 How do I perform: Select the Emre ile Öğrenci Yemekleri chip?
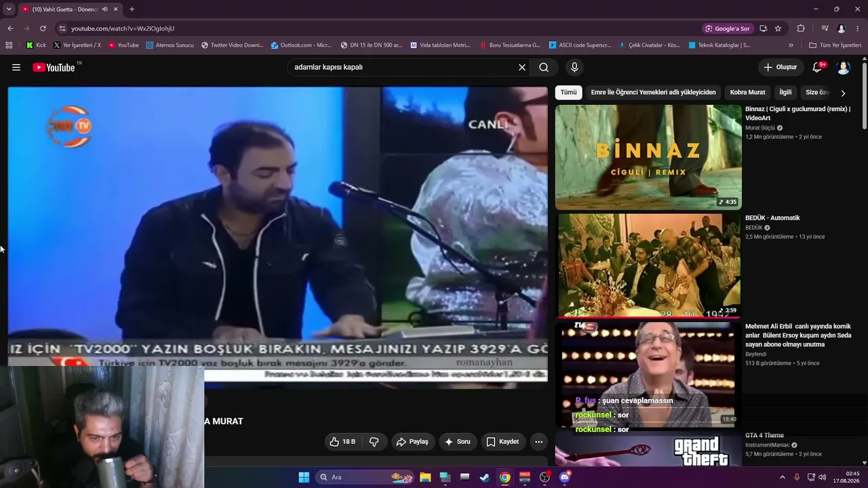click(x=653, y=92)
